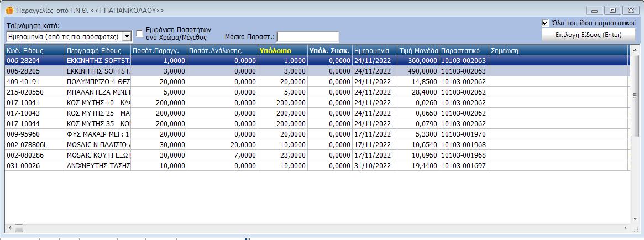Click the Περιγραφή Είδους column header
Viewport: 644px width, 240px height.
click(98, 50)
